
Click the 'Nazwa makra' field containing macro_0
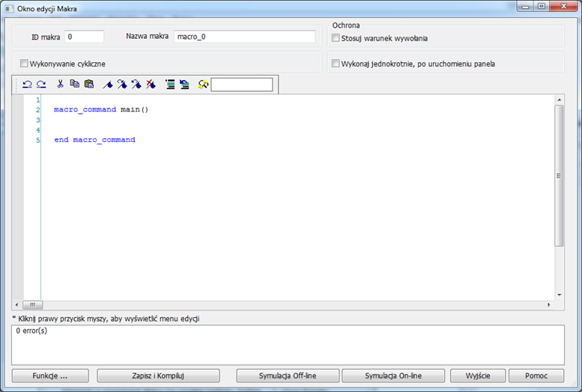(245, 37)
